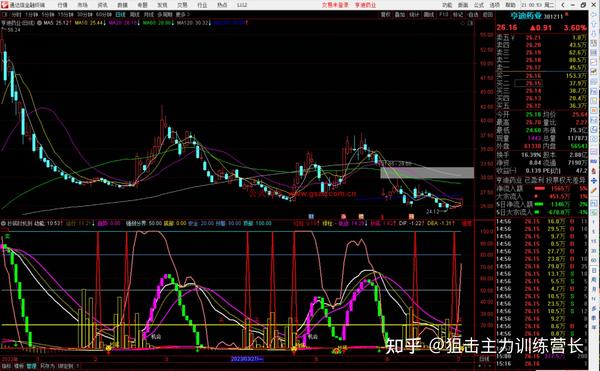Viewport: 600px width, 371px height.
Task: Click the MA5 25.12 indicator value
Action: (x=57, y=23)
